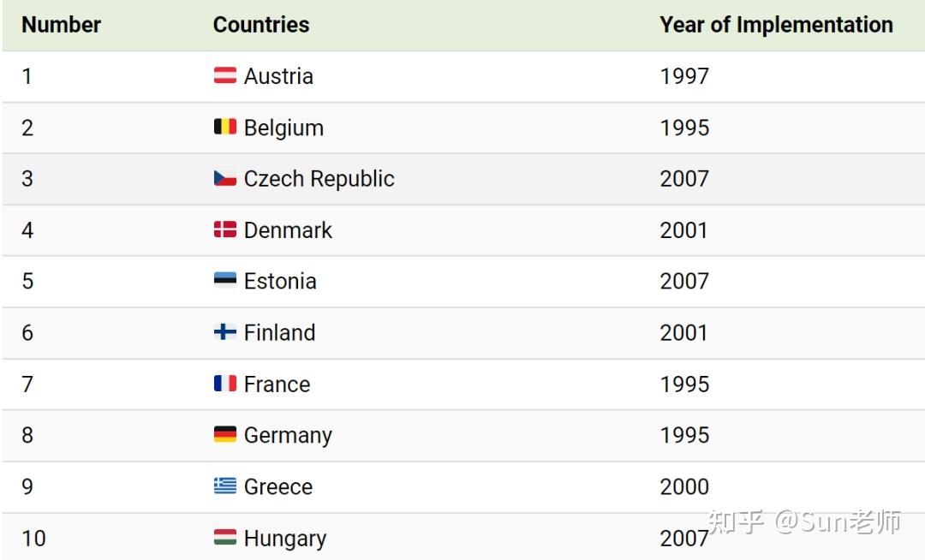Screen dimensions: 925x560
Task: Click the Countries column header
Action: [x=261, y=25]
